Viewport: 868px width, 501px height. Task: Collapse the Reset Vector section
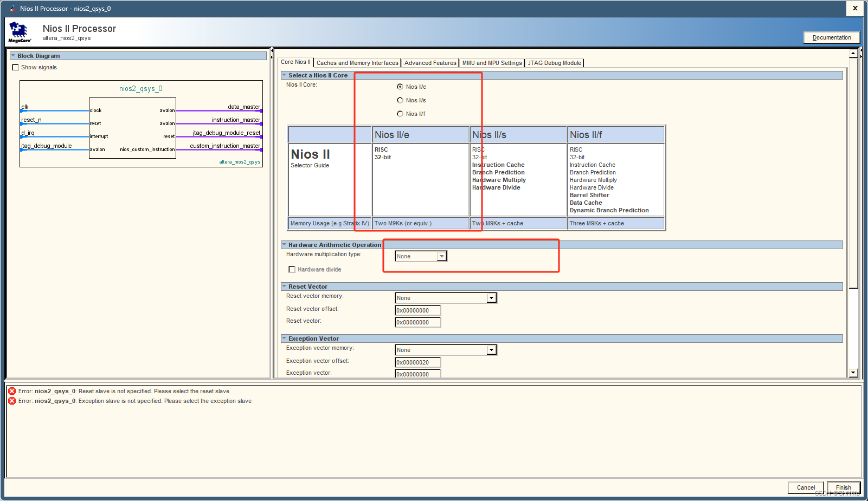pos(284,287)
